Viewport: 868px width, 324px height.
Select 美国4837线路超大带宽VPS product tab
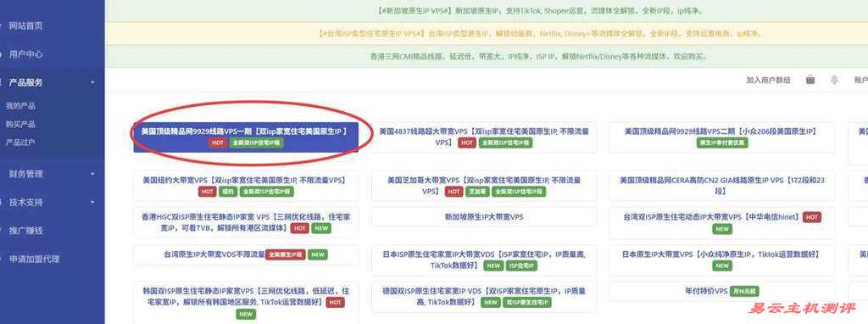click(484, 137)
